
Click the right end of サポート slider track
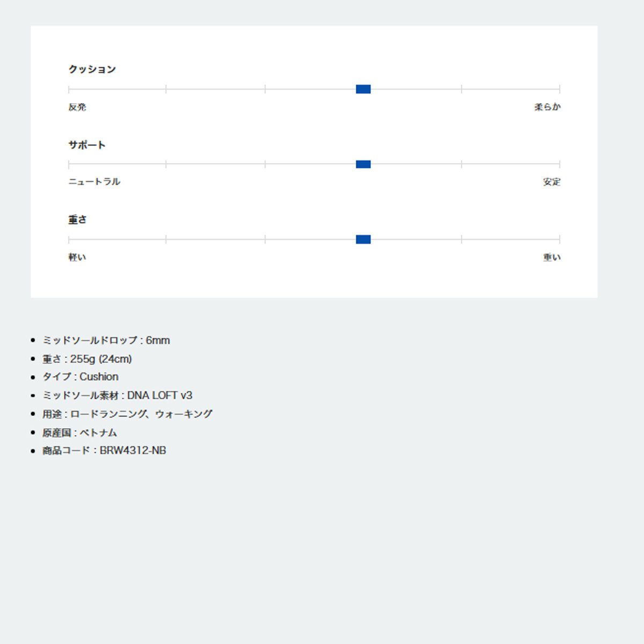(559, 164)
